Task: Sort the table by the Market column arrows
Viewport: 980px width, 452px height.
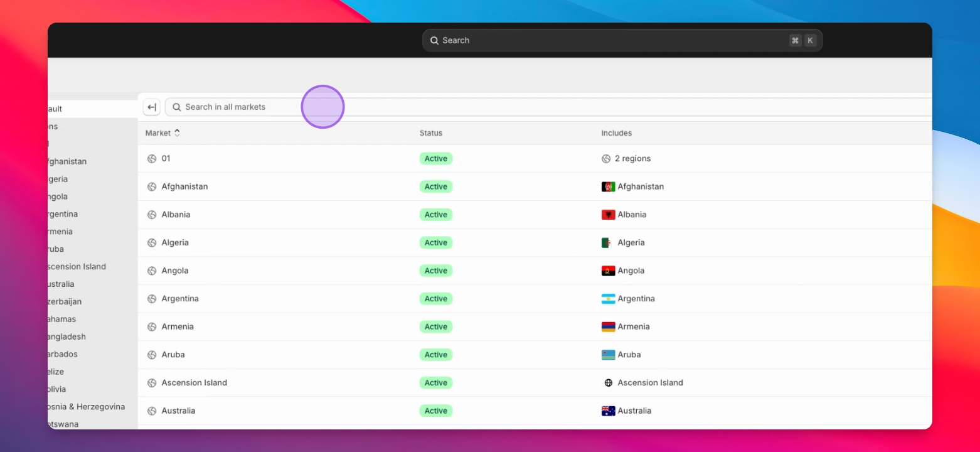Action: point(177,133)
